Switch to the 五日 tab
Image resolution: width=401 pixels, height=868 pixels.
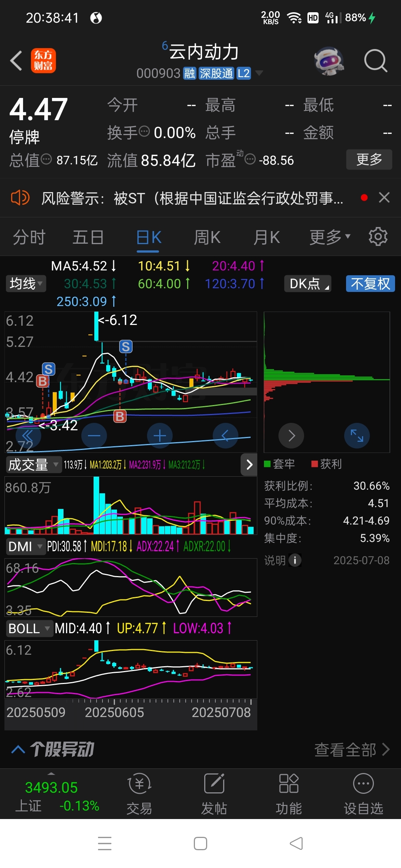click(x=88, y=237)
